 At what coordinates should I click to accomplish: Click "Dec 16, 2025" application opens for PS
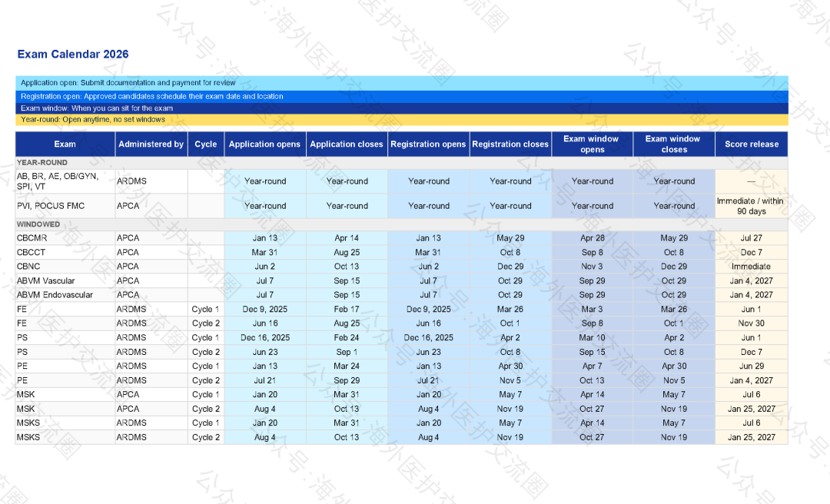coord(265,338)
